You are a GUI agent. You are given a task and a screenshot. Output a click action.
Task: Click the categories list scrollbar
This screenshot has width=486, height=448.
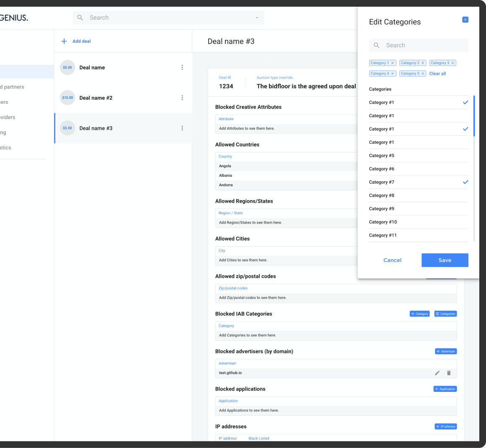click(474, 116)
